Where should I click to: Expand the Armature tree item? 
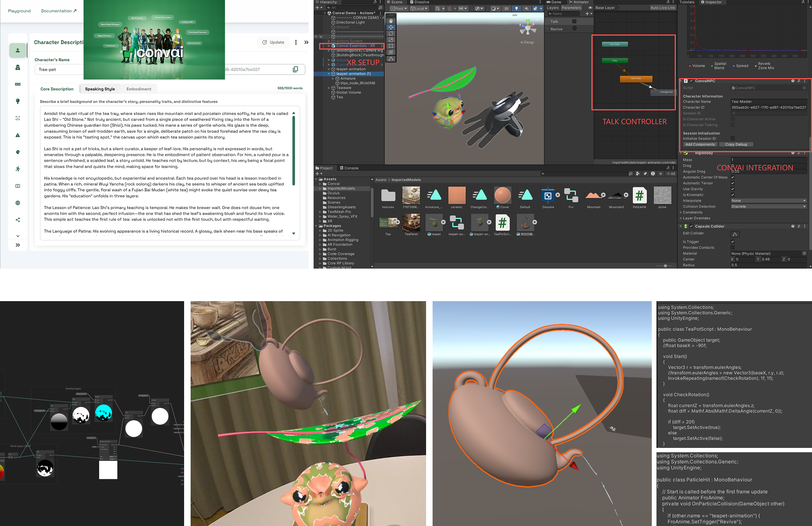point(333,78)
